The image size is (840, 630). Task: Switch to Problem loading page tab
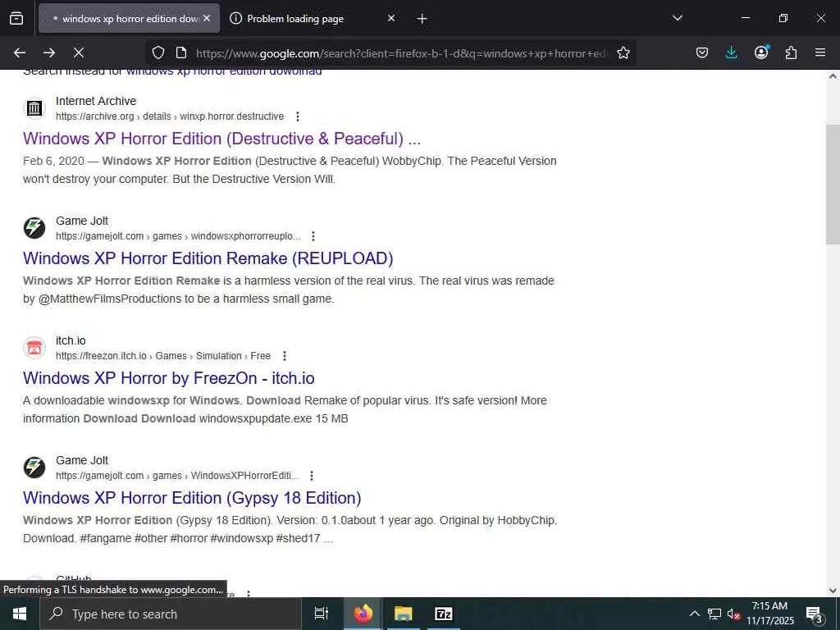pyautogui.click(x=314, y=18)
